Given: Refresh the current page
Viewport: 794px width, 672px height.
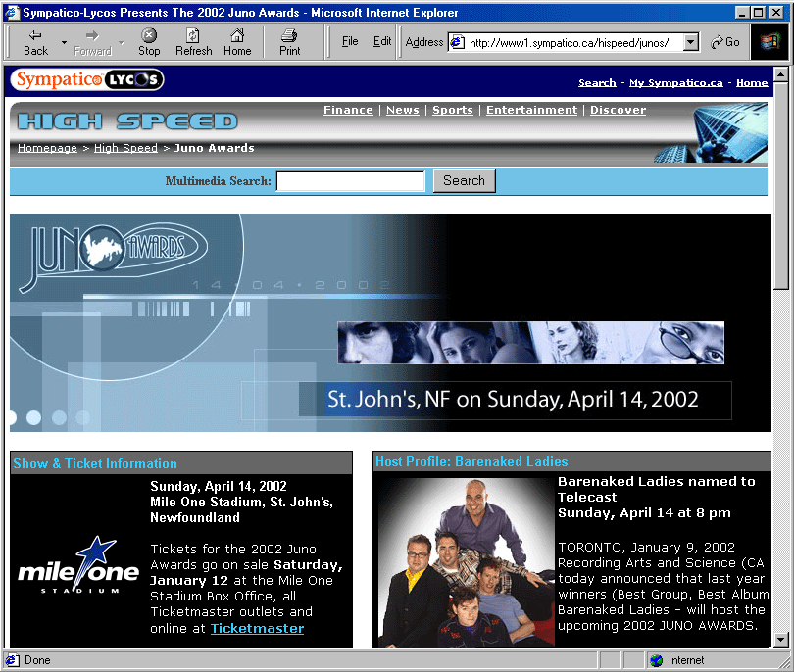Looking at the screenshot, I should 193,42.
